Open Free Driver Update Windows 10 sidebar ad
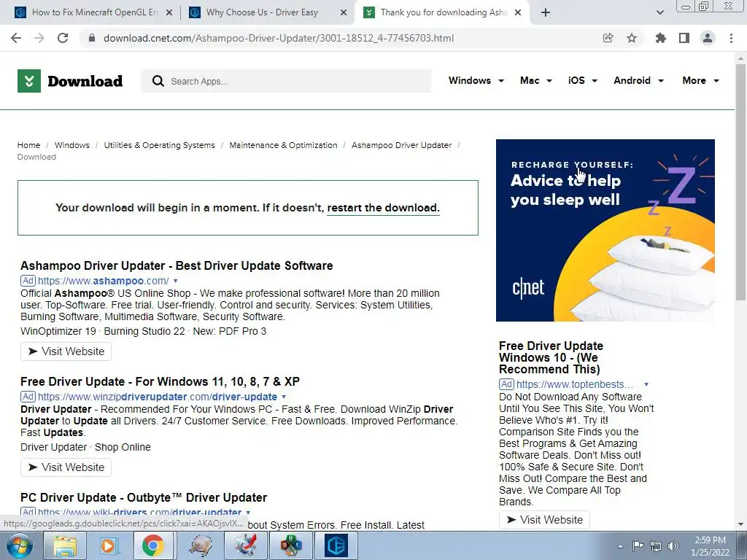 (551, 357)
